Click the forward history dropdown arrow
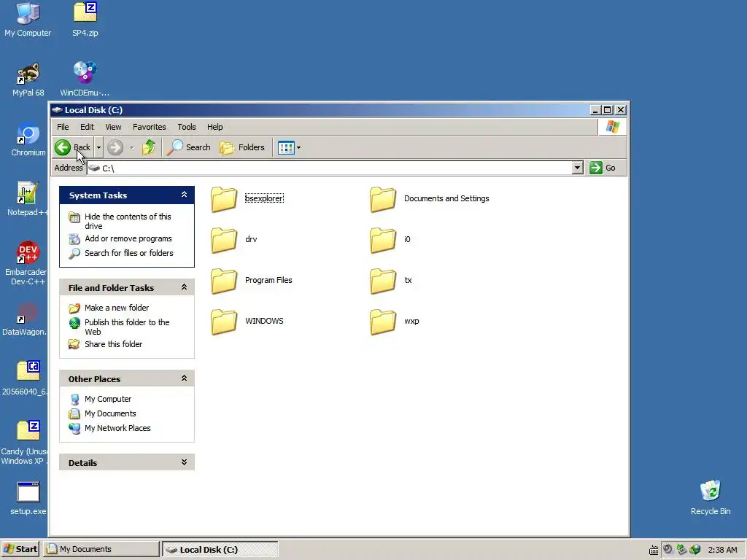 pos(131,147)
